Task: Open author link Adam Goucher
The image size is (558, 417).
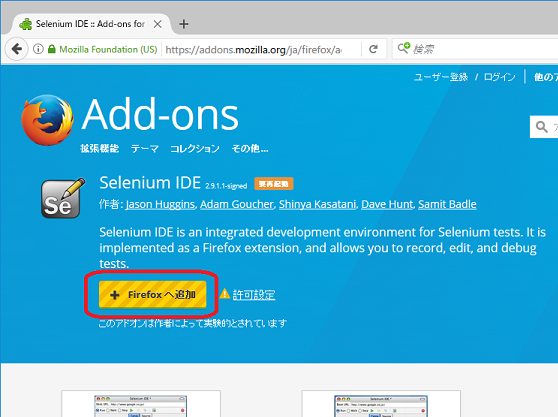Action: click(x=237, y=204)
